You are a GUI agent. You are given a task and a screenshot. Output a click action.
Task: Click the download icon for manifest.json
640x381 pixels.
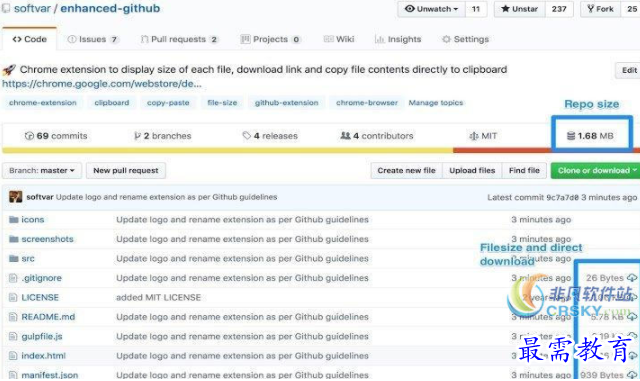pos(632,375)
